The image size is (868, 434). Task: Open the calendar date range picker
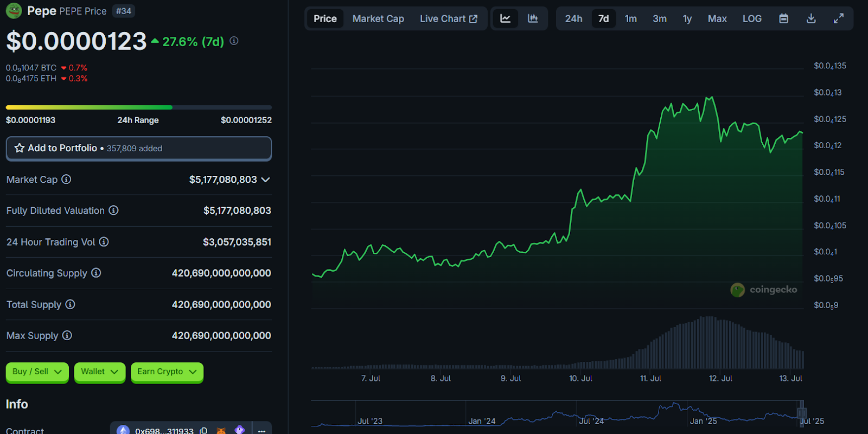783,18
